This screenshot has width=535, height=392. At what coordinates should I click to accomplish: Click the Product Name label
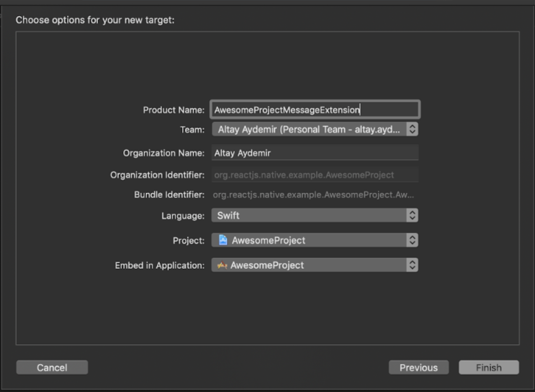click(174, 110)
